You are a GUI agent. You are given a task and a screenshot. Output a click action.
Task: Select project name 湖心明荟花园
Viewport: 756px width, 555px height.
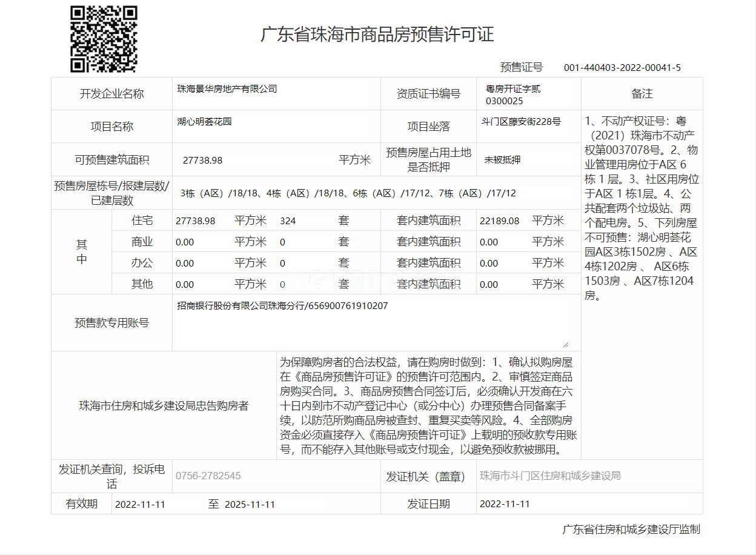(x=204, y=122)
